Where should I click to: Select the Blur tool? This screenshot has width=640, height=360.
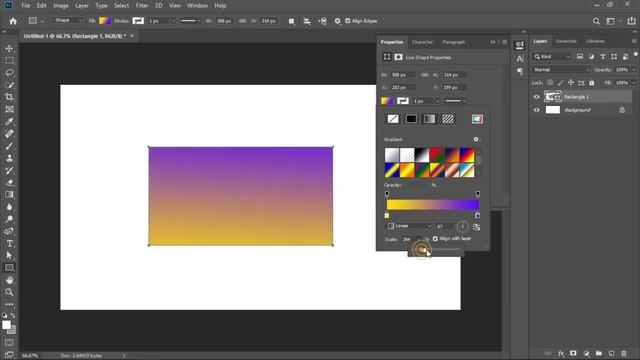point(9,207)
